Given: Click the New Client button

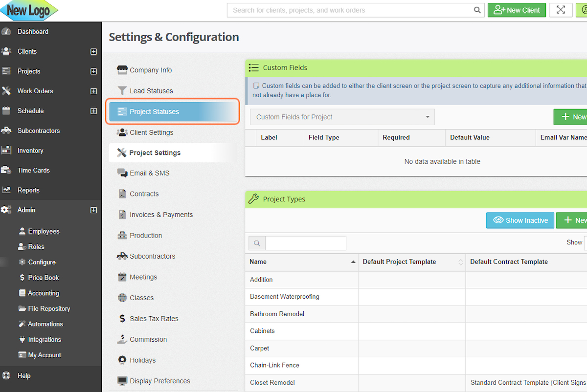Looking at the screenshot, I should [x=517, y=10].
